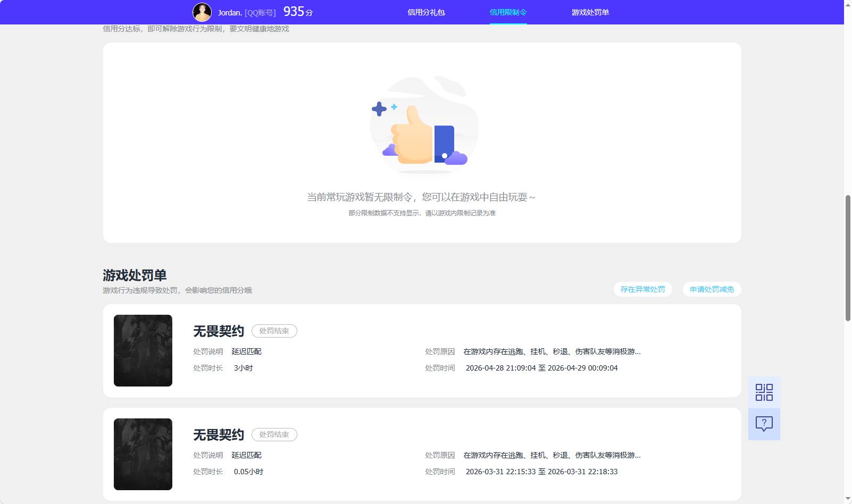This screenshot has width=852, height=504.
Task: Open the help question floating icon
Action: click(764, 424)
